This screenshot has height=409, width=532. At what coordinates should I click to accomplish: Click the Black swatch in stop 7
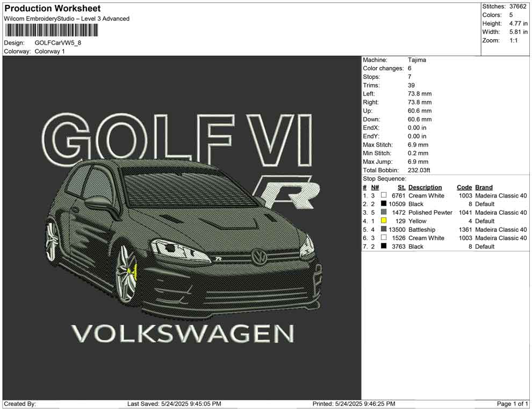point(384,246)
